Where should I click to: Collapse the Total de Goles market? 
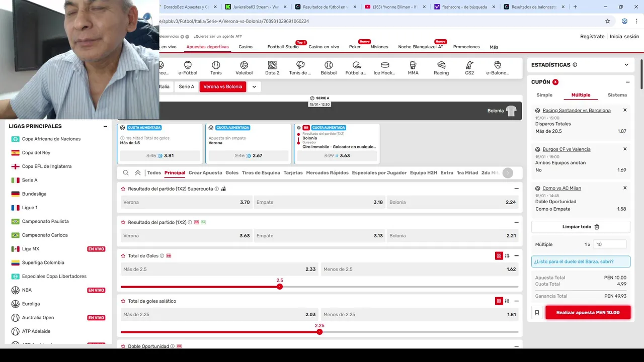pyautogui.click(x=516, y=256)
